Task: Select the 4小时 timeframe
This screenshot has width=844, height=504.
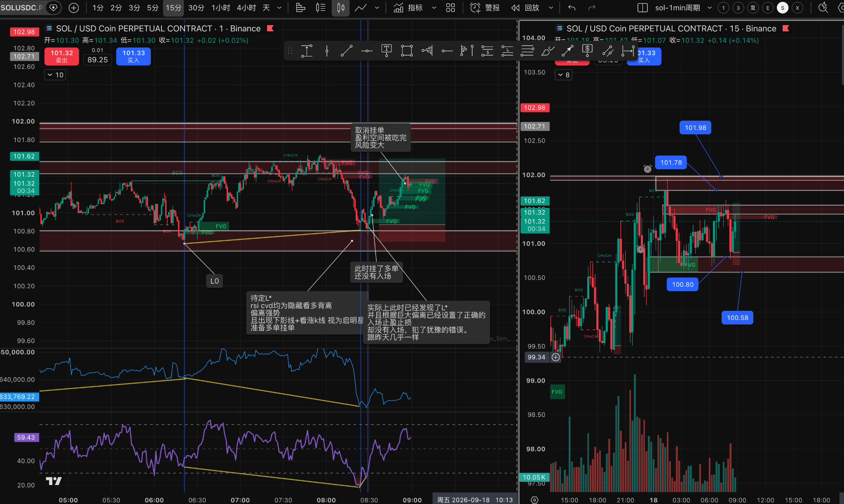Action: click(246, 8)
